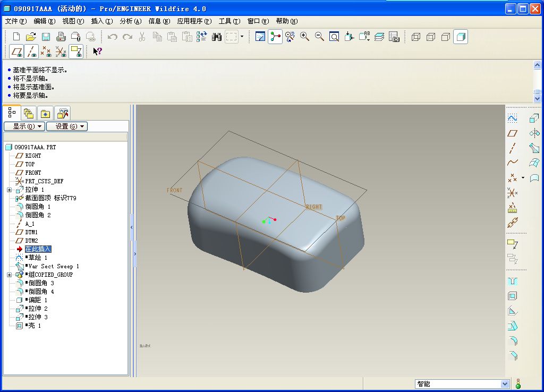Open the View Manager icon
544x392 pixels.
(x=394, y=37)
